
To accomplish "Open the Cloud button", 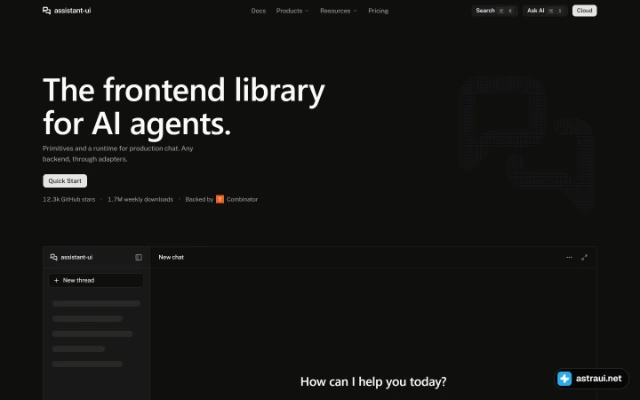I will (x=584, y=11).
